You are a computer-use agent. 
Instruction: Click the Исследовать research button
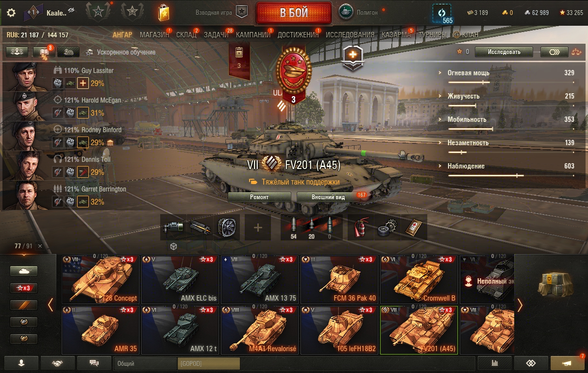pos(504,52)
